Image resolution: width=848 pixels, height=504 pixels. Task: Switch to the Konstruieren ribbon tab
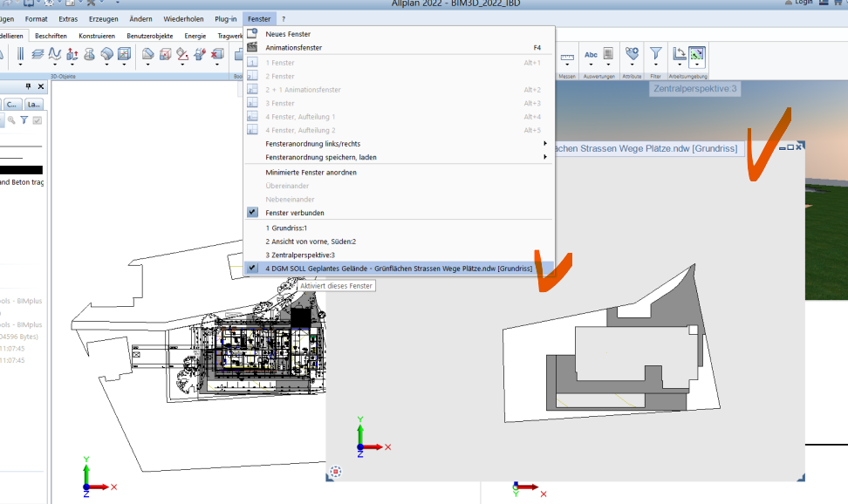pos(97,36)
